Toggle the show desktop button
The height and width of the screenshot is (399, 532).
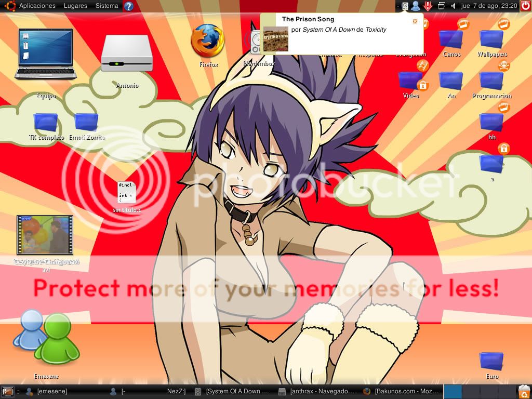(8, 392)
